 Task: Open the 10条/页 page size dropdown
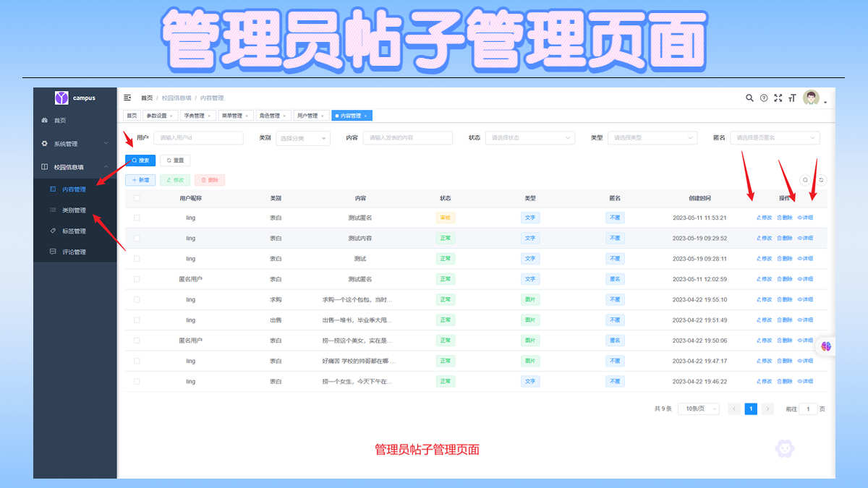click(x=699, y=408)
